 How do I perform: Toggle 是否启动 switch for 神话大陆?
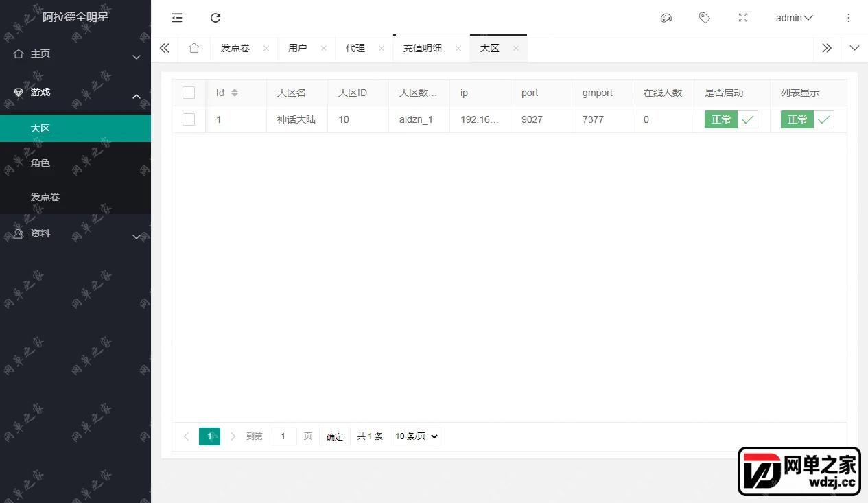point(731,119)
